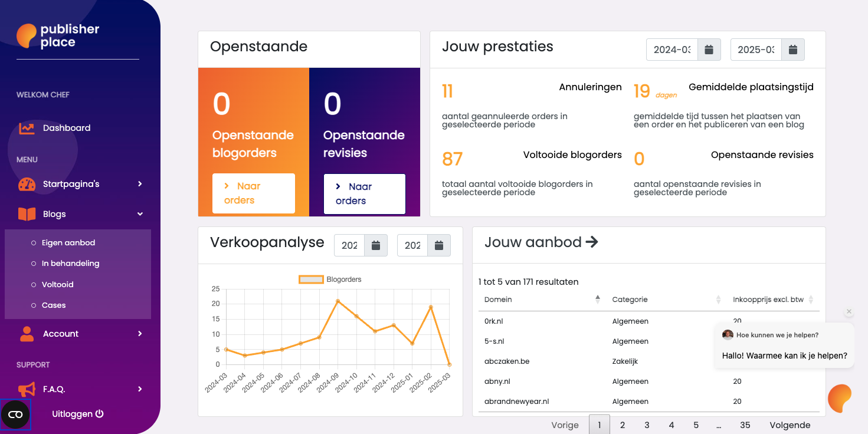Image resolution: width=868 pixels, height=434 pixels.
Task: Click domain abrandnewyear.nl in table
Action: pos(517,402)
